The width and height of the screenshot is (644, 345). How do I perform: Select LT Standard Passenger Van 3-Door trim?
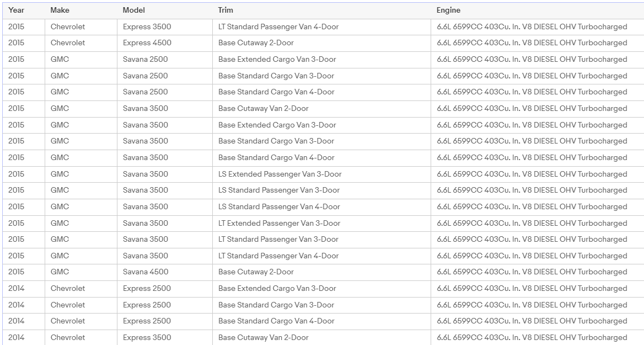pyautogui.click(x=278, y=240)
